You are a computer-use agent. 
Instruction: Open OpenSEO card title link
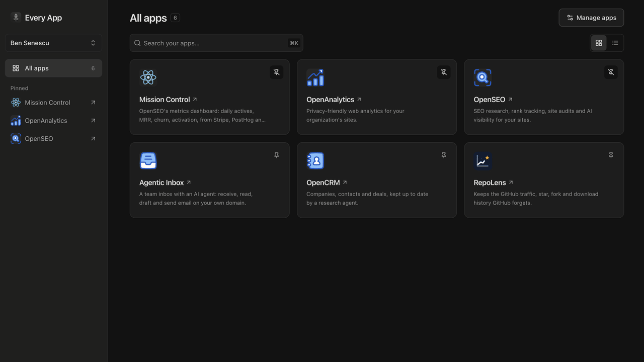pos(493,100)
